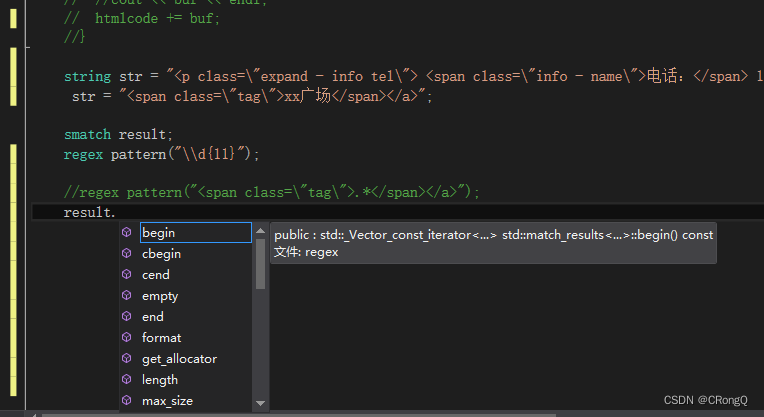Click the "// htmlcode += buf;" comment line
The image size is (764, 417).
[142, 19]
